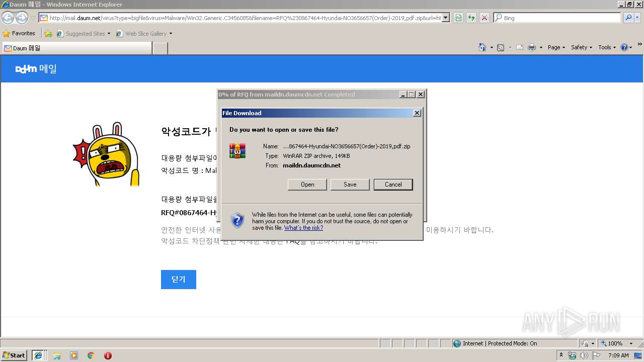Go back with the browser Back arrow

tap(8, 18)
